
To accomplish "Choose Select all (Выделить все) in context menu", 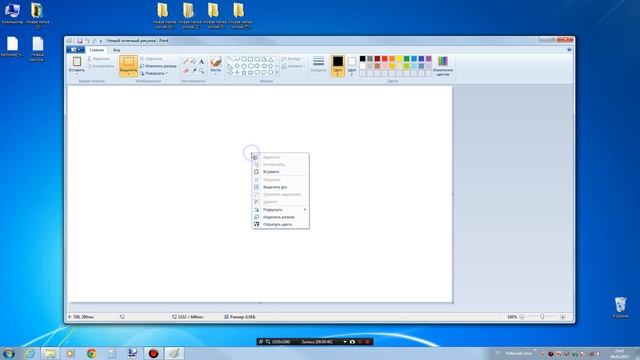I will [281, 187].
